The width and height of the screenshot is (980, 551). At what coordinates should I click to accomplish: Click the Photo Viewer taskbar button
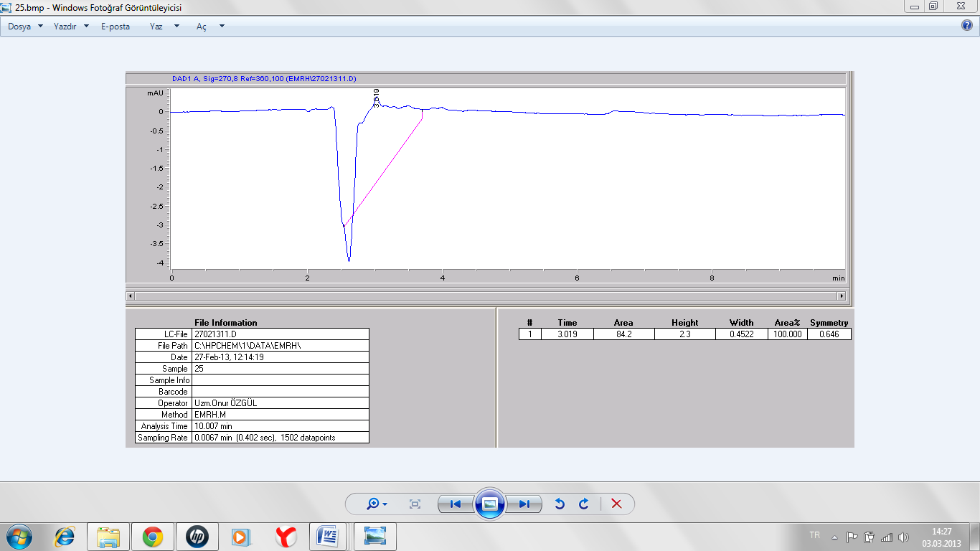375,537
